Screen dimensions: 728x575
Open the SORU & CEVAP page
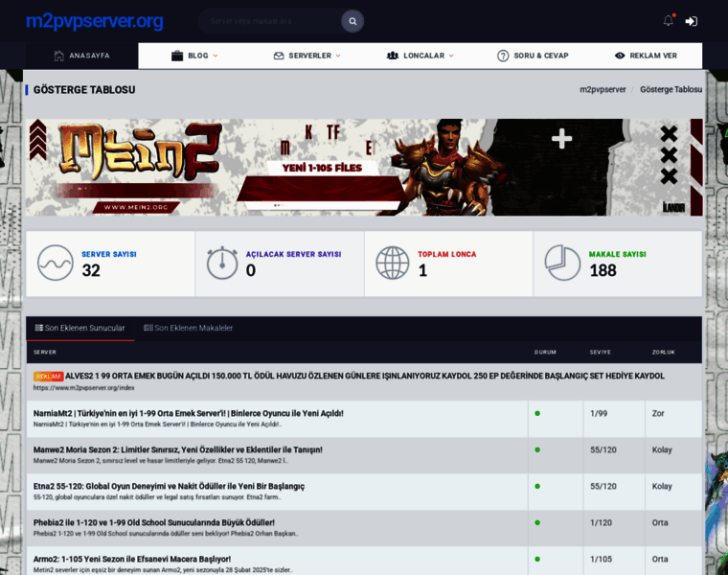(x=533, y=56)
